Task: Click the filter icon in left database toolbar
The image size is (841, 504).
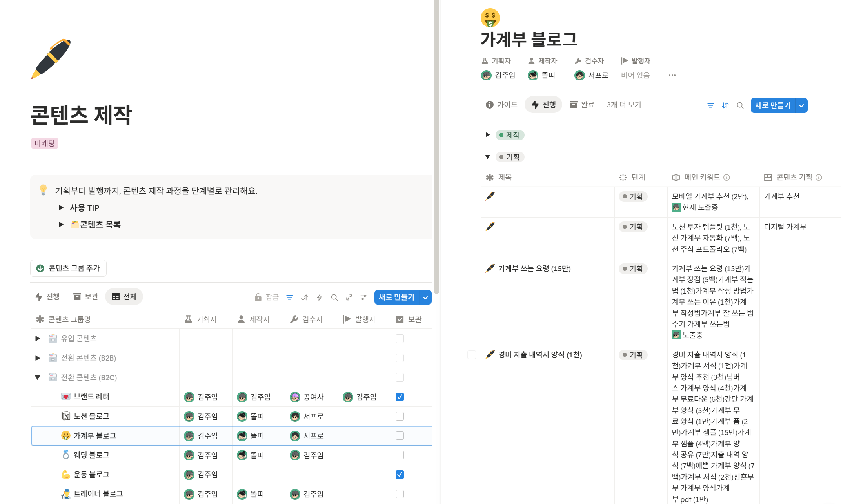Action: pos(289,297)
